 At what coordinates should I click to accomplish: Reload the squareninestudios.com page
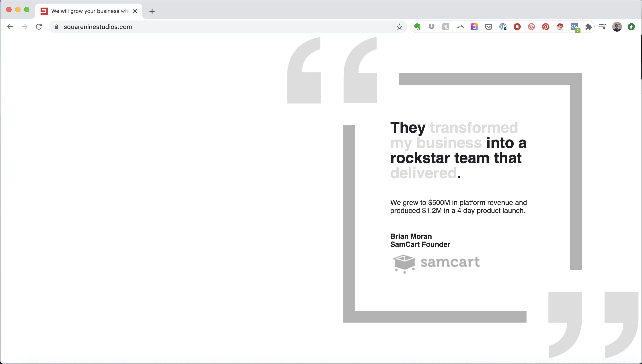pyautogui.click(x=39, y=27)
